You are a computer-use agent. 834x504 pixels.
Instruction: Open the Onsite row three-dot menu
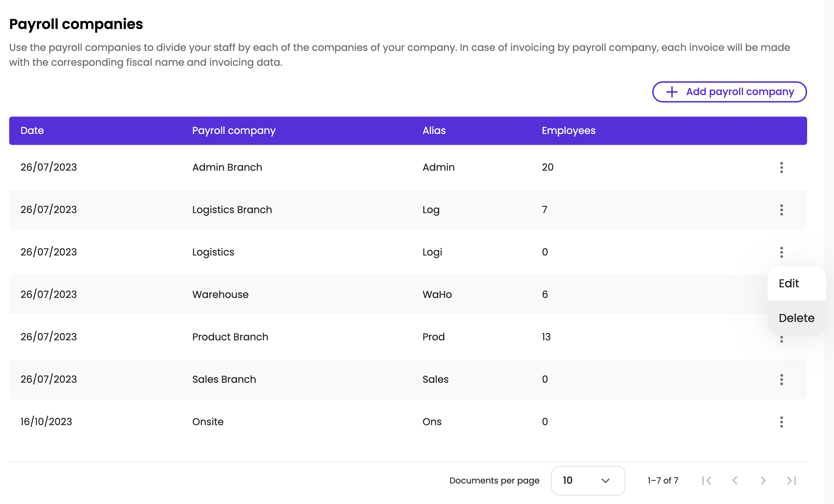(x=781, y=422)
